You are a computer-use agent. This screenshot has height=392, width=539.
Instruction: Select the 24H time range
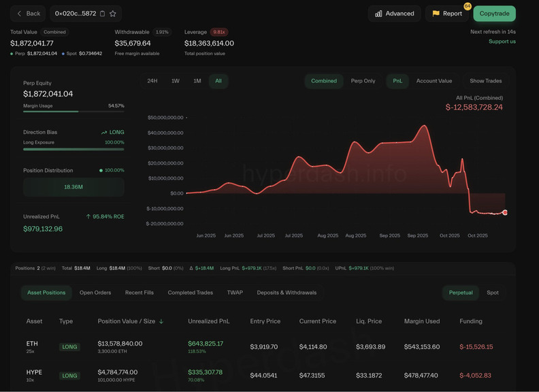(x=152, y=81)
